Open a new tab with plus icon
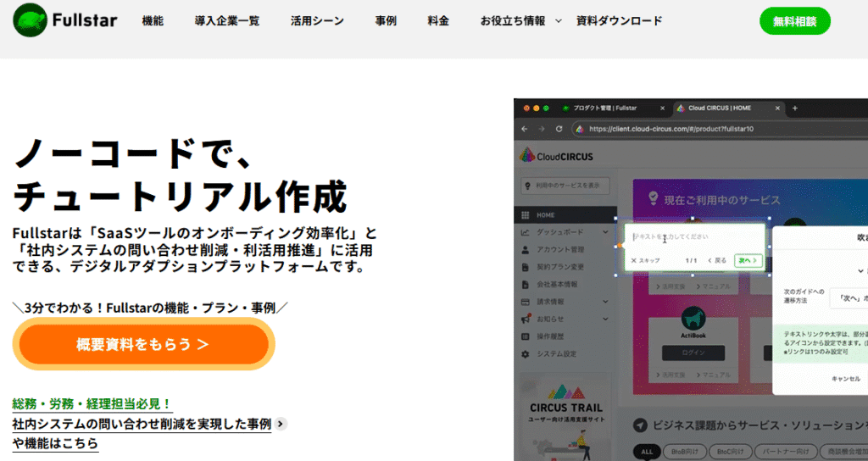The height and width of the screenshot is (461, 868). pos(795,108)
